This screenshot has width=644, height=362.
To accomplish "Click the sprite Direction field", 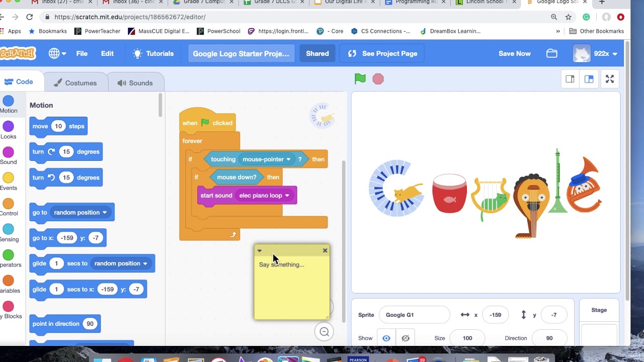I will [x=549, y=338].
